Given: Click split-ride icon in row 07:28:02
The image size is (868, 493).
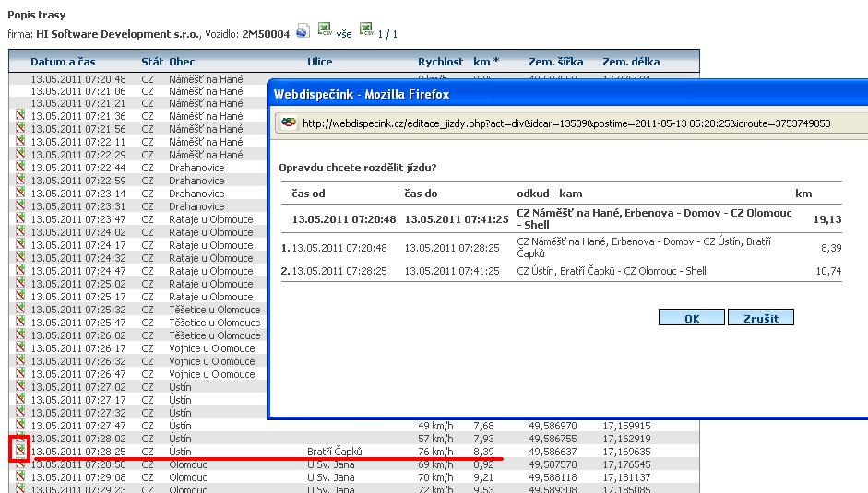Looking at the screenshot, I should [20, 438].
